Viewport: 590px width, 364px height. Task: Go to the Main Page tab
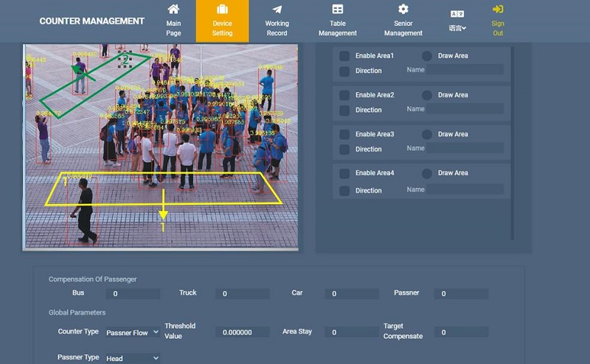(x=173, y=21)
